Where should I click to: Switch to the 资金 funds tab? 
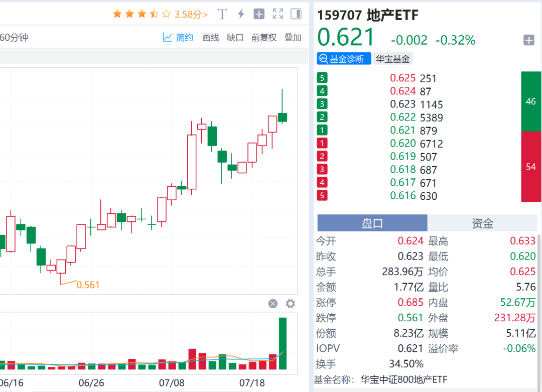coord(482,222)
